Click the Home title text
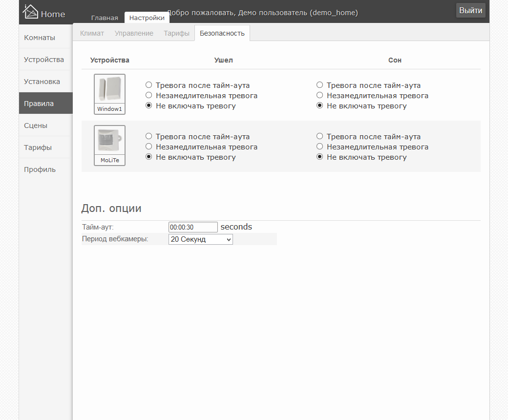 pos(53,14)
